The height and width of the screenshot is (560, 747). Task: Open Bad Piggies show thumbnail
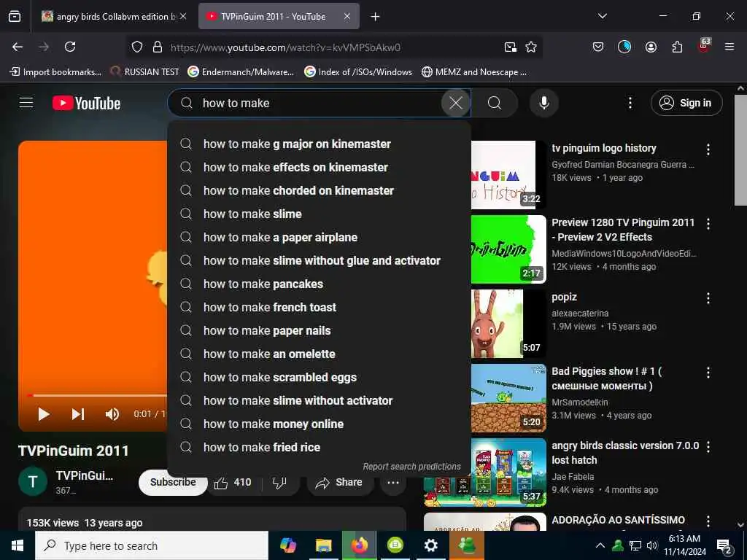[508, 398]
